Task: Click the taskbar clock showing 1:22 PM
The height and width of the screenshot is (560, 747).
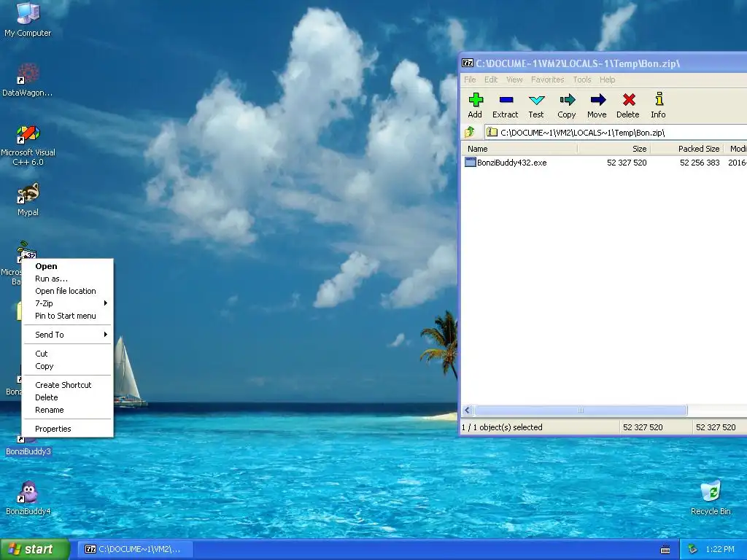Action: pos(720,549)
